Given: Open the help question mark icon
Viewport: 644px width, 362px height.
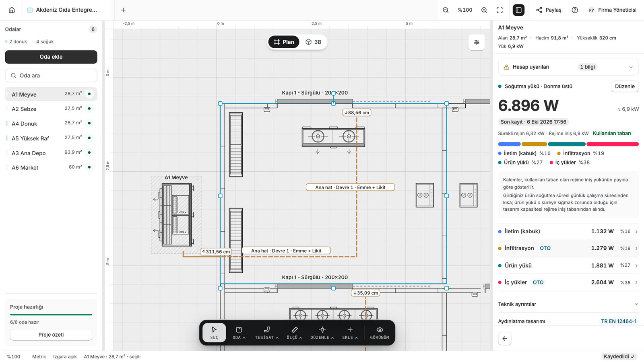Looking at the screenshot, I should (575, 10).
